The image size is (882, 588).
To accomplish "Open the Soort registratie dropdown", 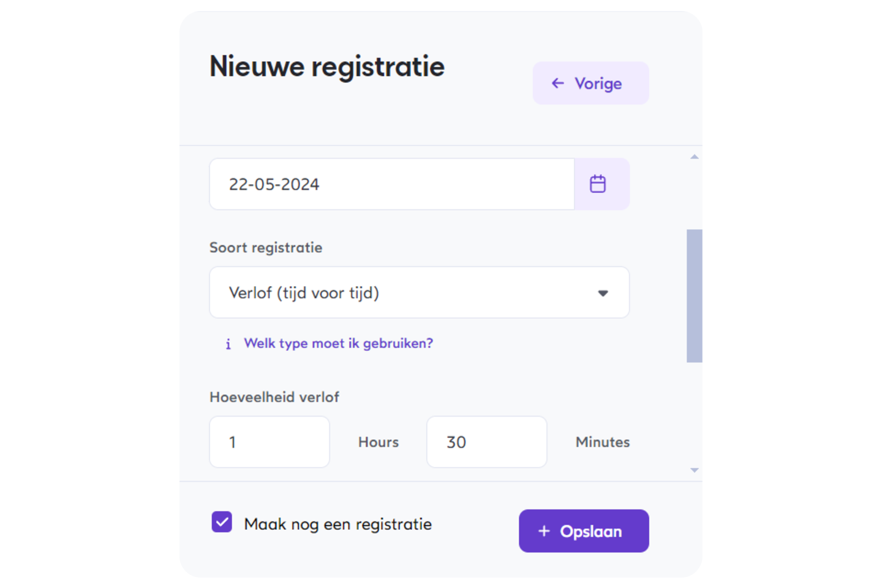I will (419, 293).
